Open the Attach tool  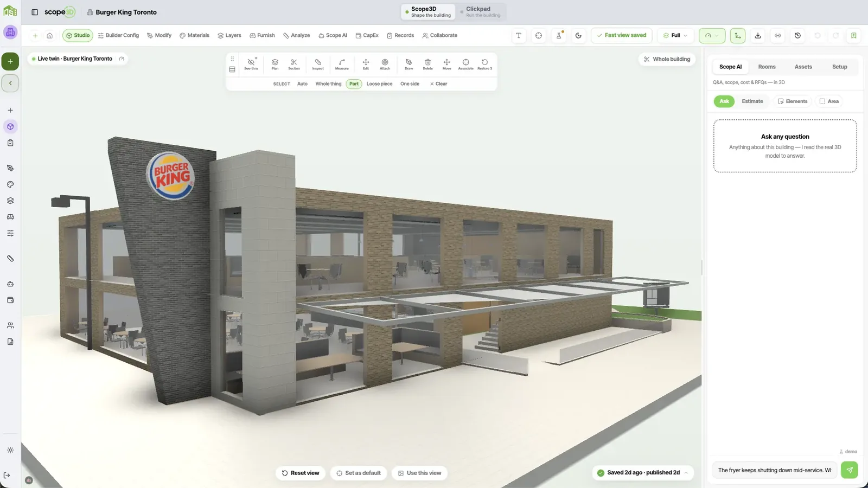tap(385, 64)
